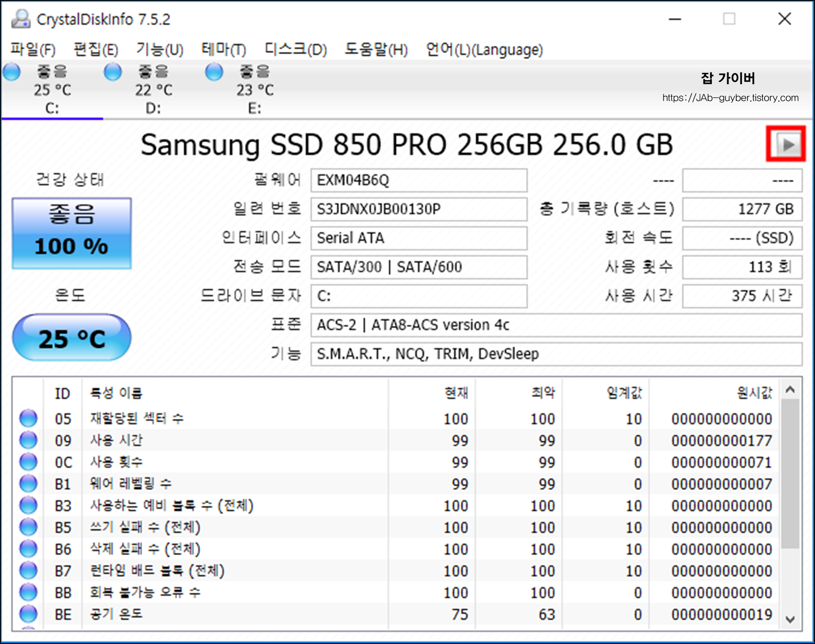Click the drive letter field C:
815x644 pixels.
coord(419,296)
